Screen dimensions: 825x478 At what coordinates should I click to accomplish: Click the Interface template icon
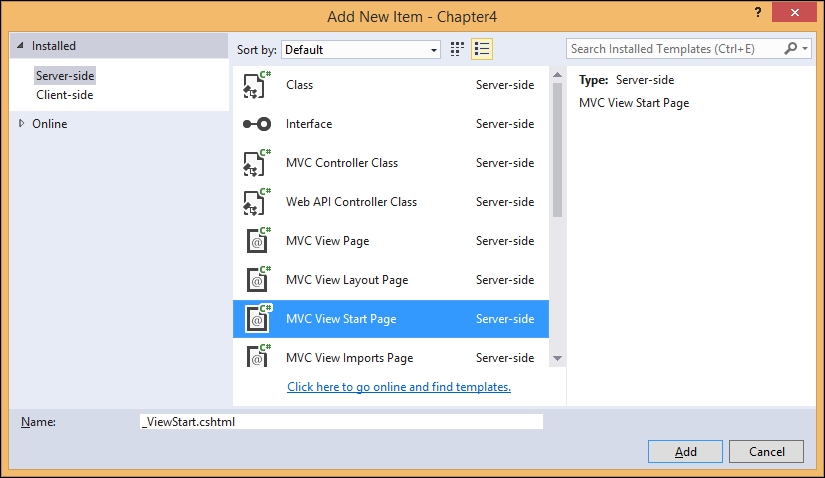(257, 124)
